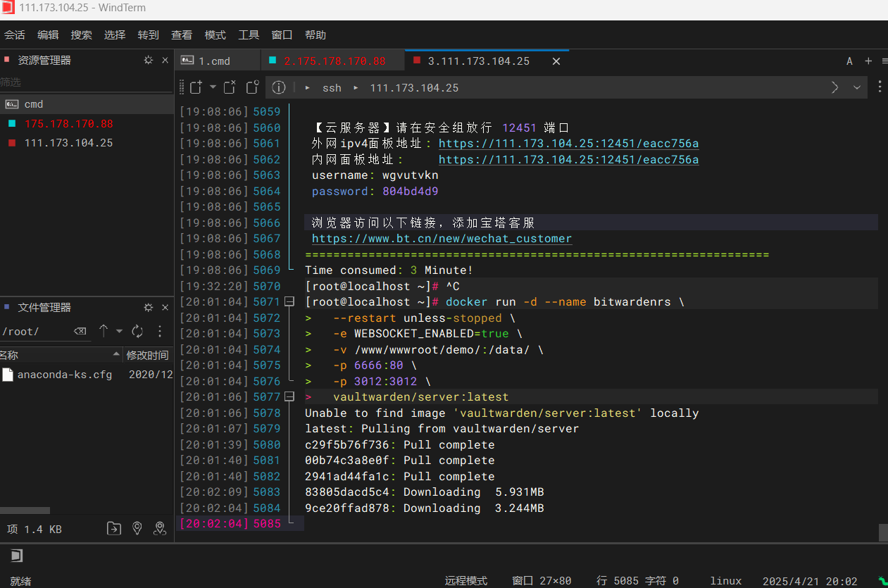Click the ssh breadcrumb segment
The height and width of the screenshot is (588, 888).
click(x=332, y=88)
